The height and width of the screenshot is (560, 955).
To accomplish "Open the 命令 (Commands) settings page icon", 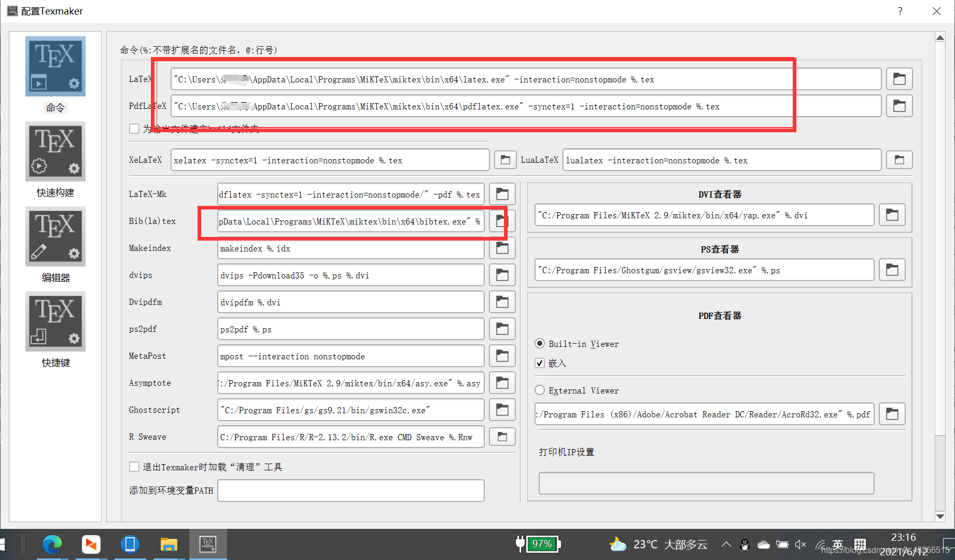I will point(55,66).
